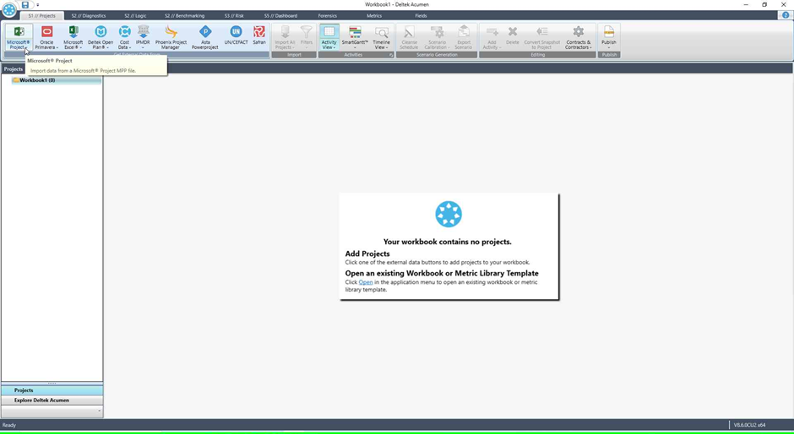Click 'Your workbook contains no projects.' text

point(447,242)
